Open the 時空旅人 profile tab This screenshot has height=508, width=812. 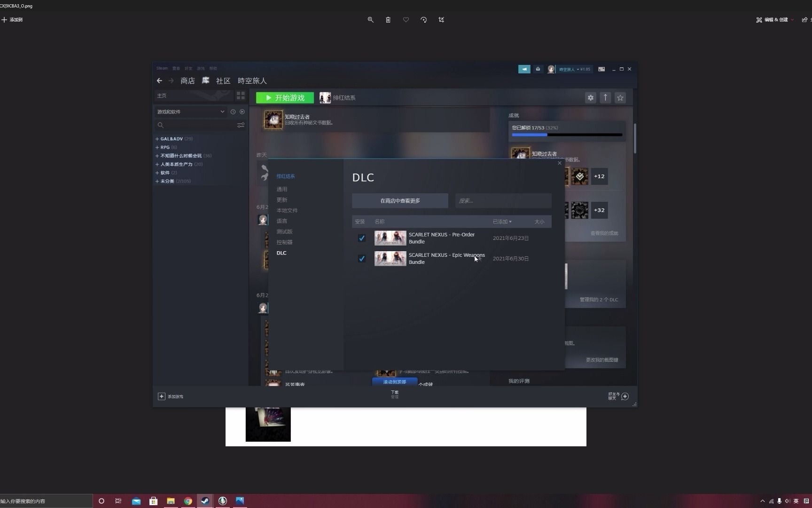(252, 81)
